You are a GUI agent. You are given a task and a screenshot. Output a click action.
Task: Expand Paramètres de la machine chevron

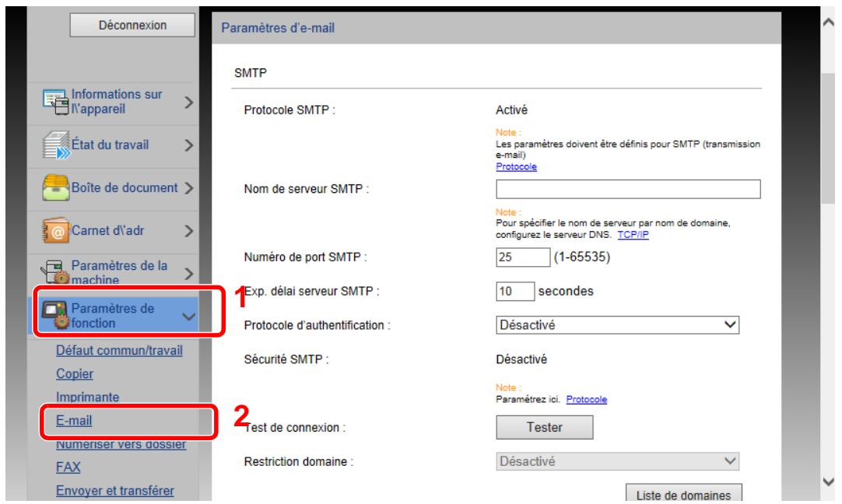[188, 273]
